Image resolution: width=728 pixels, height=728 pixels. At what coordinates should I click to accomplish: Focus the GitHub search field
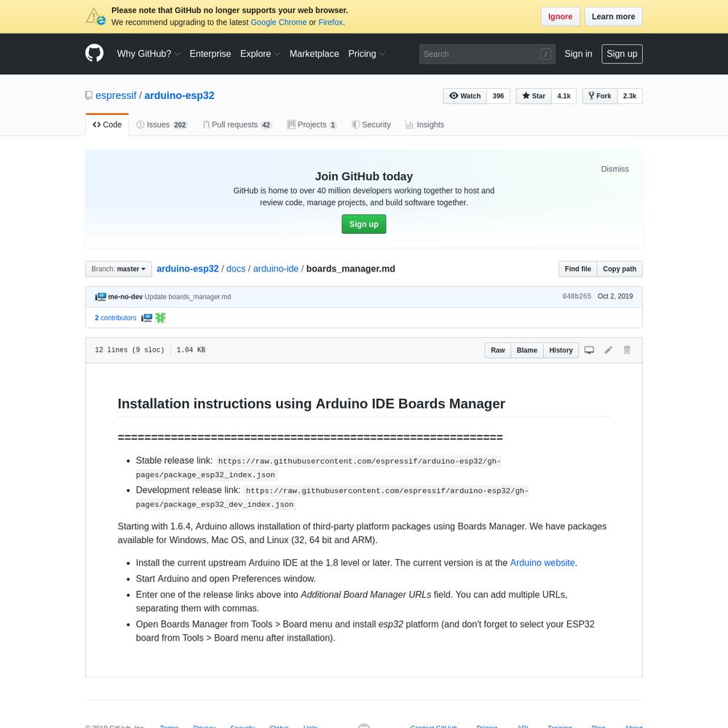click(x=487, y=55)
